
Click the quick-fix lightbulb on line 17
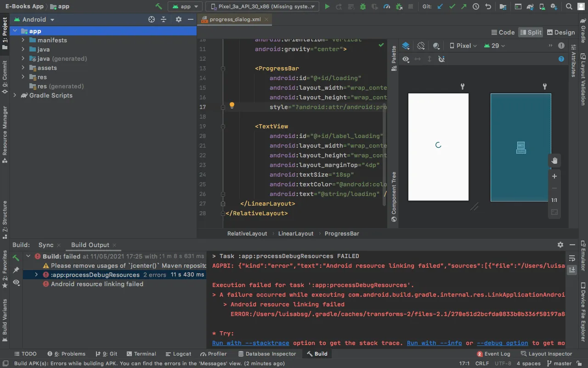[232, 105]
